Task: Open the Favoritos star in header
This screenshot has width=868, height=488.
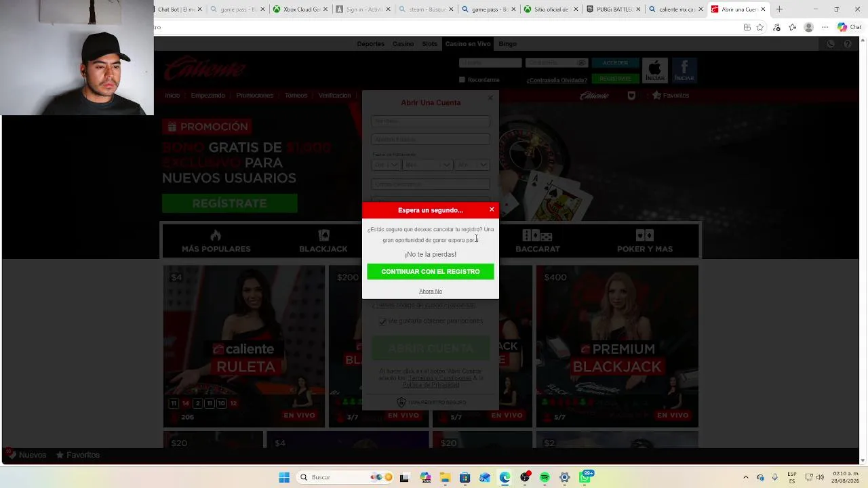Action: pos(671,96)
